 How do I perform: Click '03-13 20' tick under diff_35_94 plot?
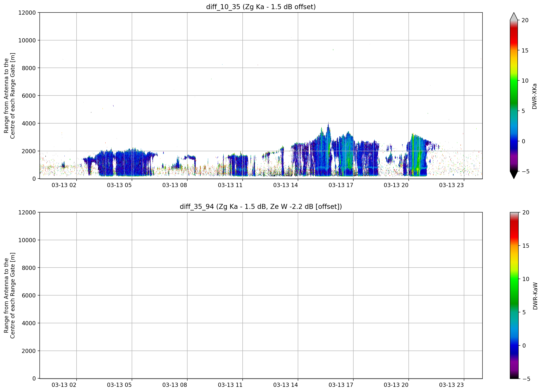pyautogui.click(x=396, y=385)
